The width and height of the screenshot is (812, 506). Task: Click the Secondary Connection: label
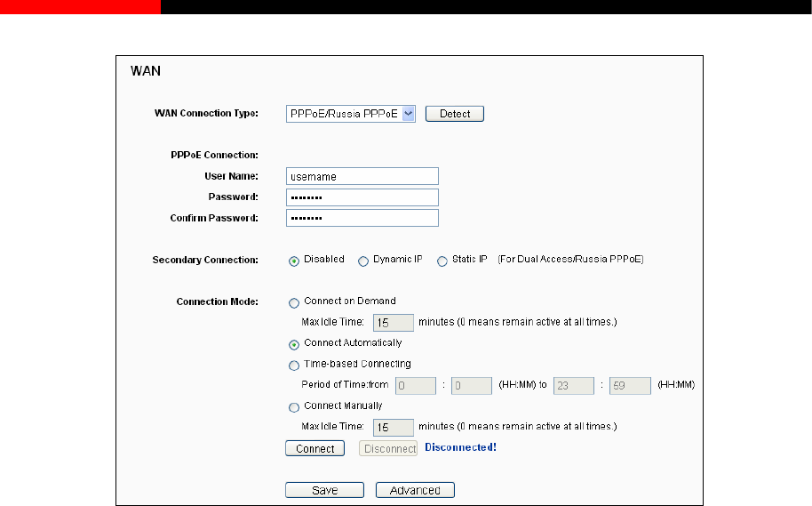click(x=205, y=260)
